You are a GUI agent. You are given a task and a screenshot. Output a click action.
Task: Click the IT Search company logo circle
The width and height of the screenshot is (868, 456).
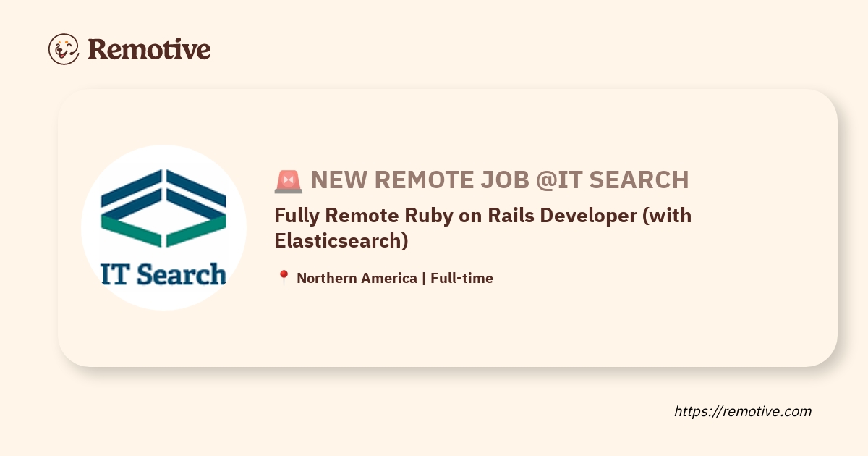[164, 227]
